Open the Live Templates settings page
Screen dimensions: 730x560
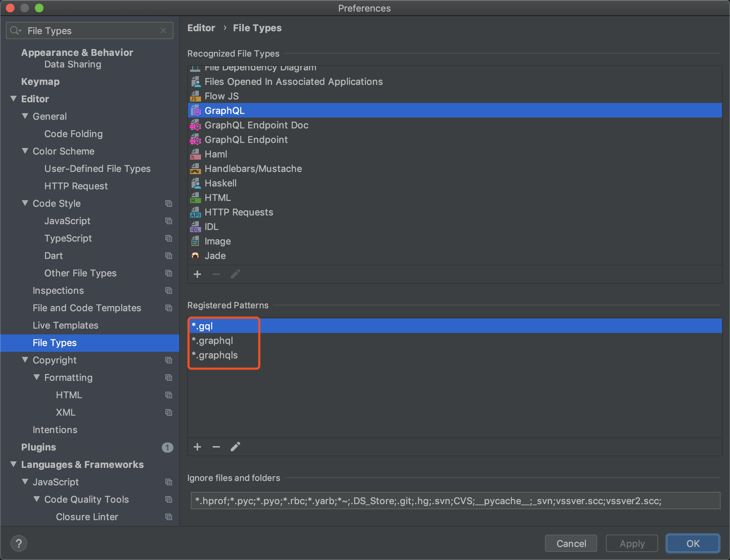click(x=65, y=325)
